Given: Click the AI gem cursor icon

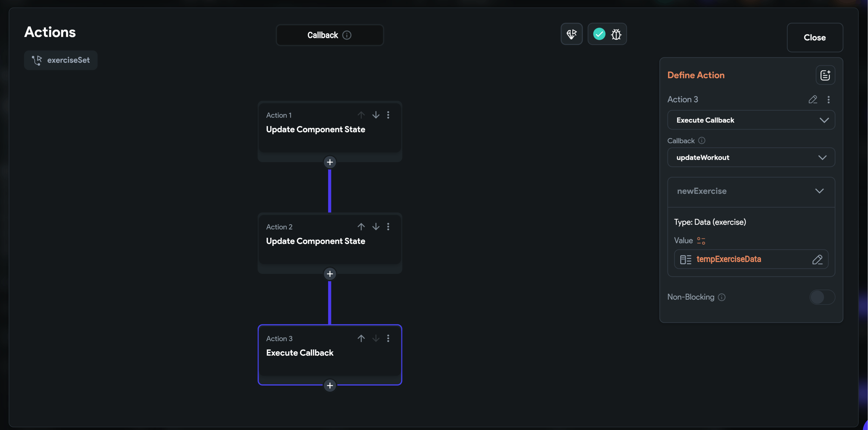Looking at the screenshot, I should 572,34.
